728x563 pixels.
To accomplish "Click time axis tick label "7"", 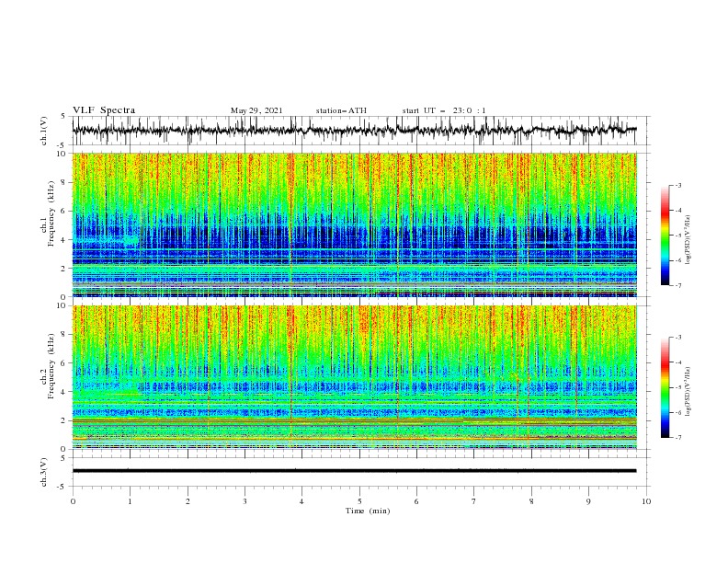I will pos(474,501).
